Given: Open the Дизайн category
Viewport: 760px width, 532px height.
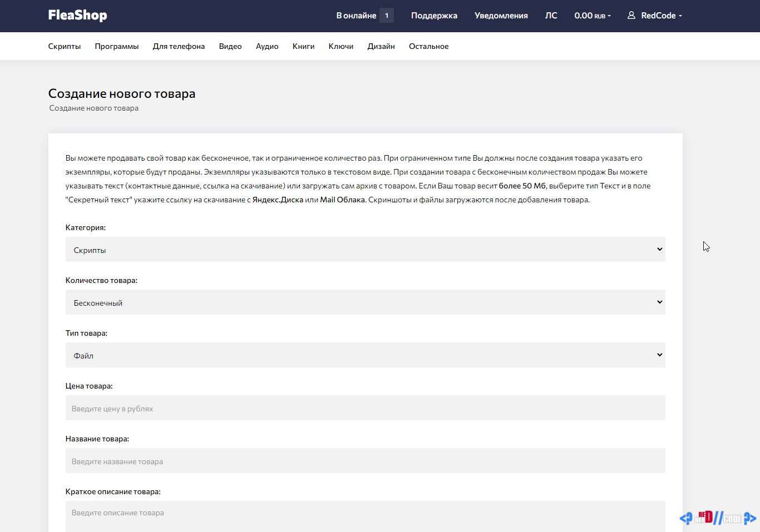Looking at the screenshot, I should pos(381,46).
